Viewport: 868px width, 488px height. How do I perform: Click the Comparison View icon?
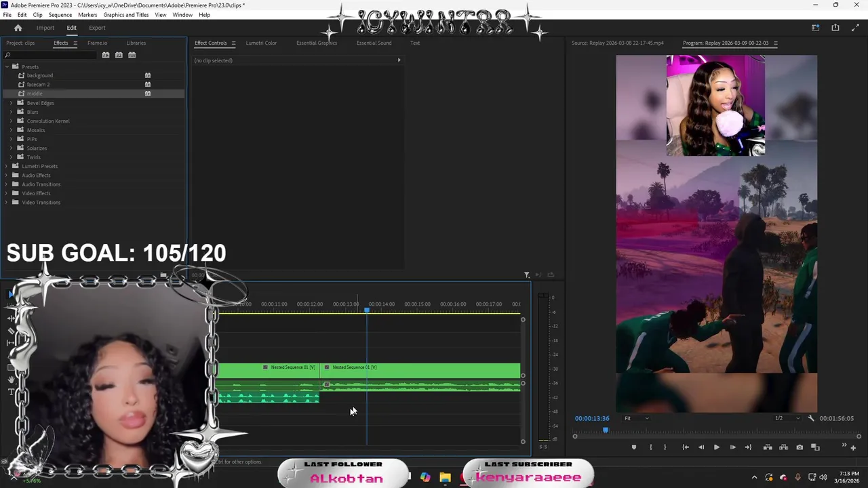point(815,447)
